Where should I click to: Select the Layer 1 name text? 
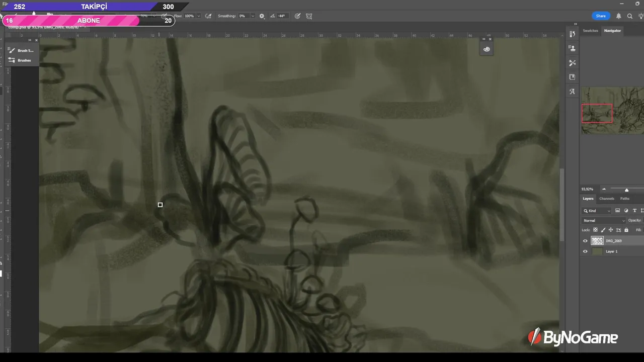pos(611,251)
